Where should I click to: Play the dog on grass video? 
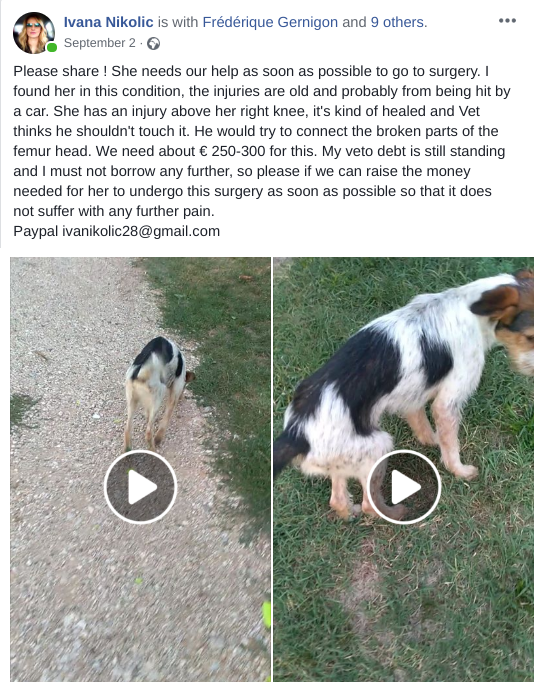coord(404,487)
